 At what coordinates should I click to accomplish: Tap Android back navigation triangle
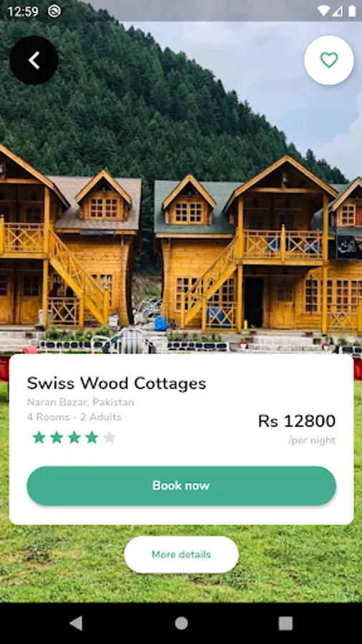[x=76, y=623]
